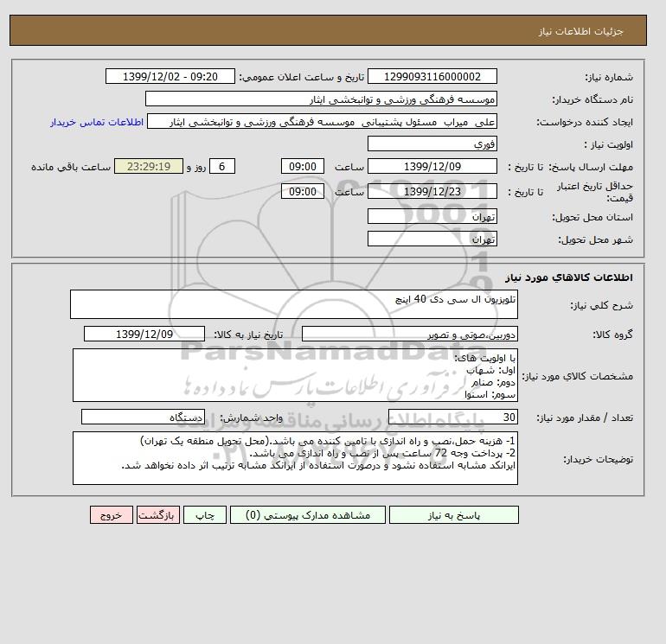Image resolution: width=666 pixels, height=644 pixels.
Task: Click the خروج exit button
Action: click(x=112, y=514)
